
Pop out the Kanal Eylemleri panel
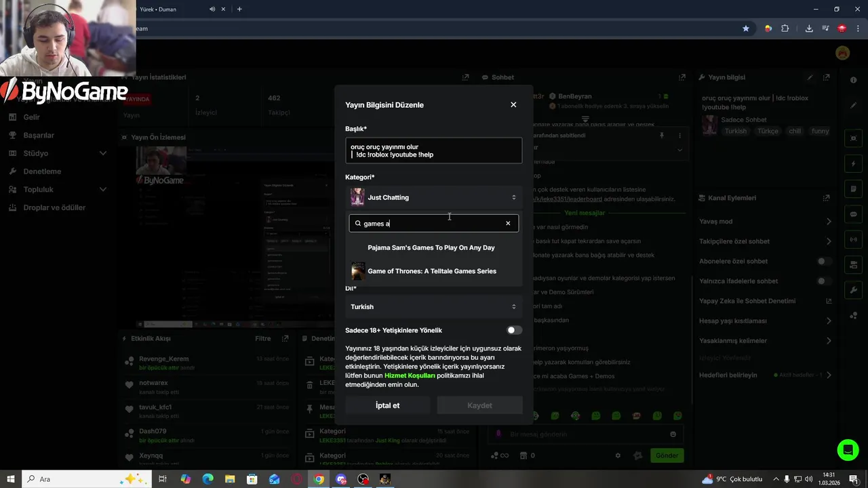826,198
